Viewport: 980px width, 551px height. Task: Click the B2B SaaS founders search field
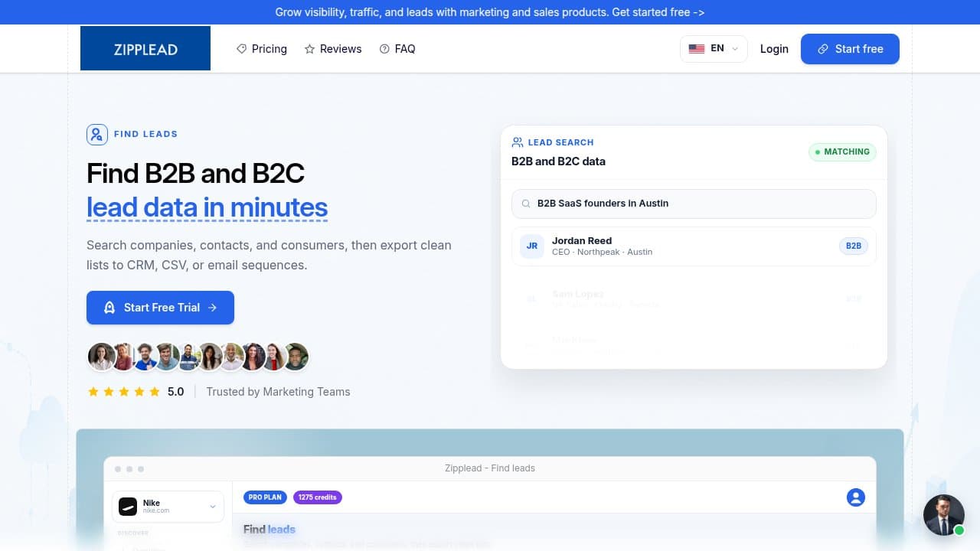(x=694, y=204)
